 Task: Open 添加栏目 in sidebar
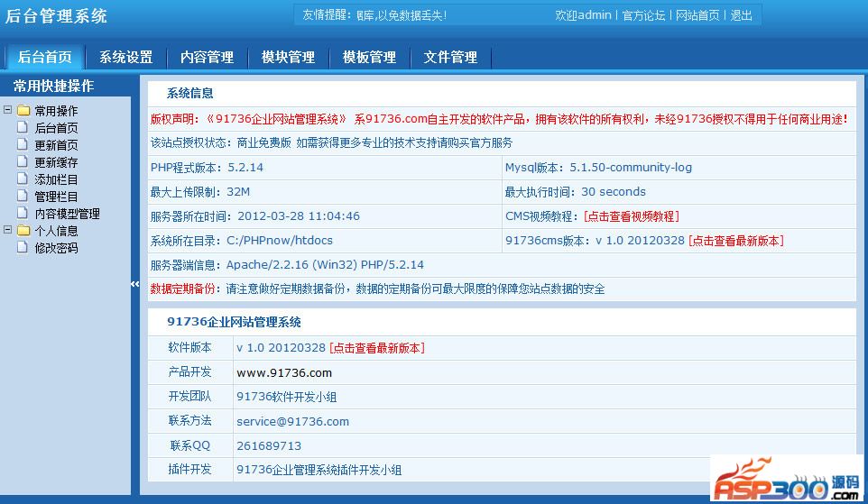(x=56, y=179)
